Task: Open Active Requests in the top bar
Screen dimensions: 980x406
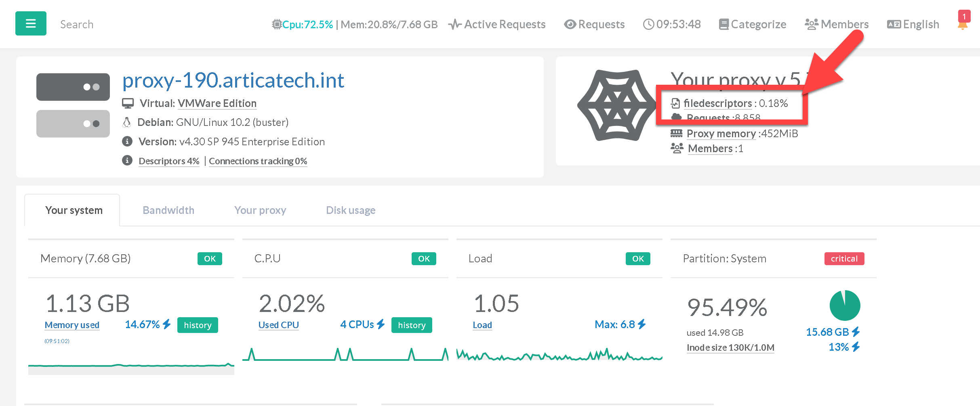Action: click(497, 25)
